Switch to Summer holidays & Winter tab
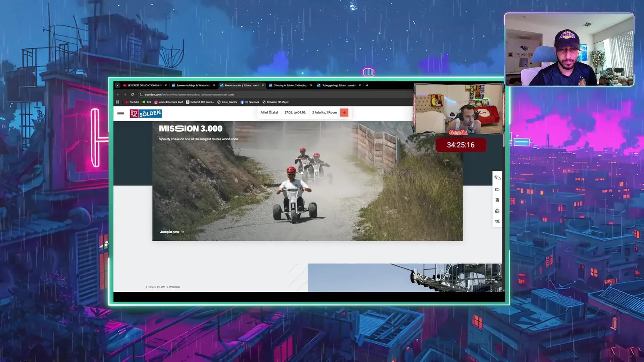 [x=192, y=85]
